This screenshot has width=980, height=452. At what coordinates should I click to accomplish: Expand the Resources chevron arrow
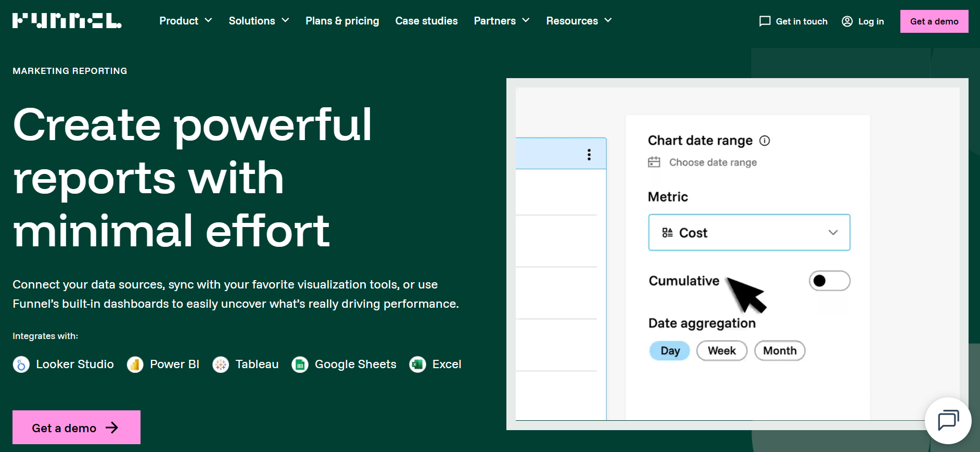click(608, 20)
